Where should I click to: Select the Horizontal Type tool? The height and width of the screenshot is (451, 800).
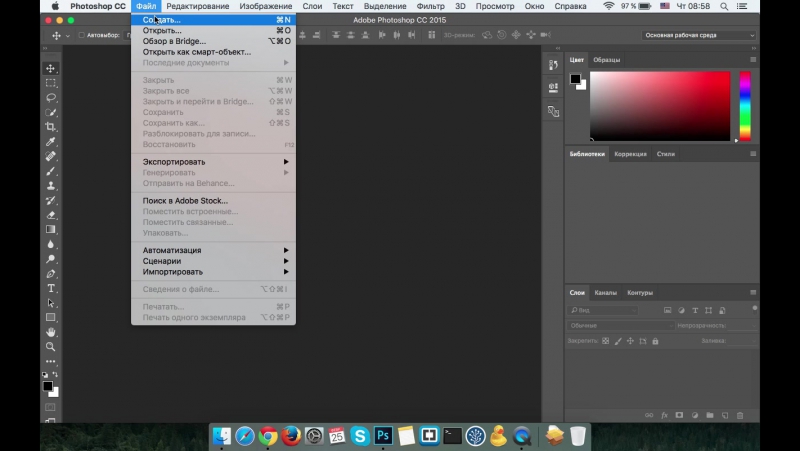(x=51, y=288)
